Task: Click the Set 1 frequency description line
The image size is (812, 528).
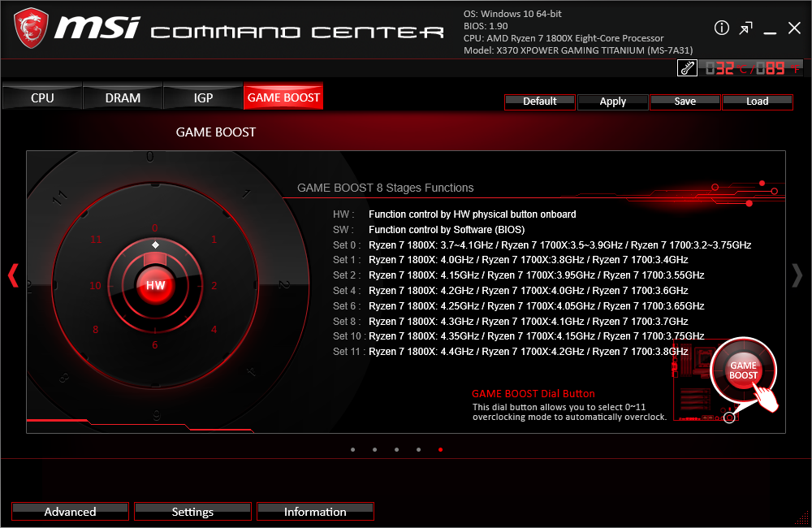Action: pyautogui.click(x=511, y=260)
